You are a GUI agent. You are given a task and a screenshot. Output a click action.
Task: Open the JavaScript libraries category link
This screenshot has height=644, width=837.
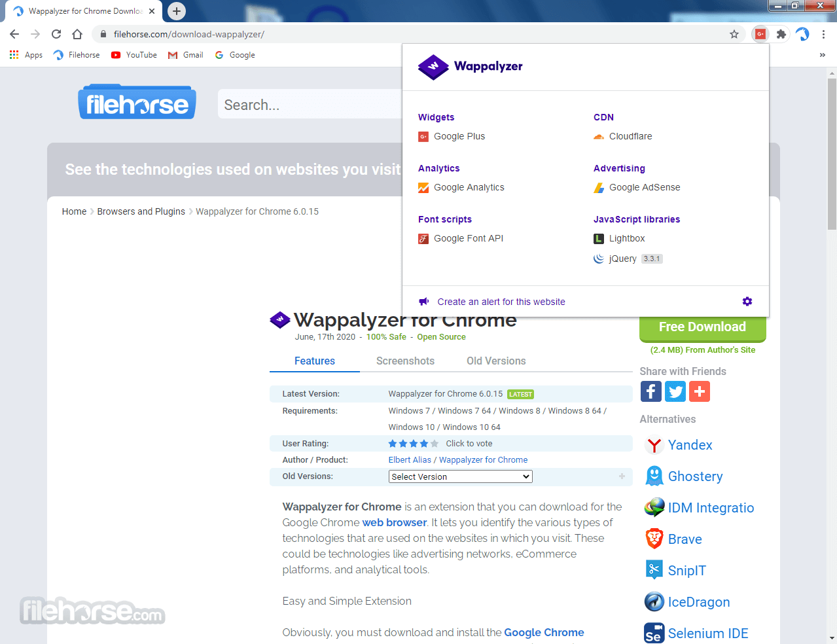pos(637,219)
